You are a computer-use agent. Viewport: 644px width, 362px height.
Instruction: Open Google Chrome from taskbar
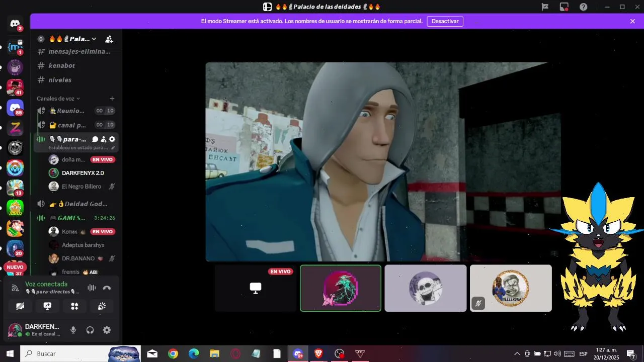[173, 354]
